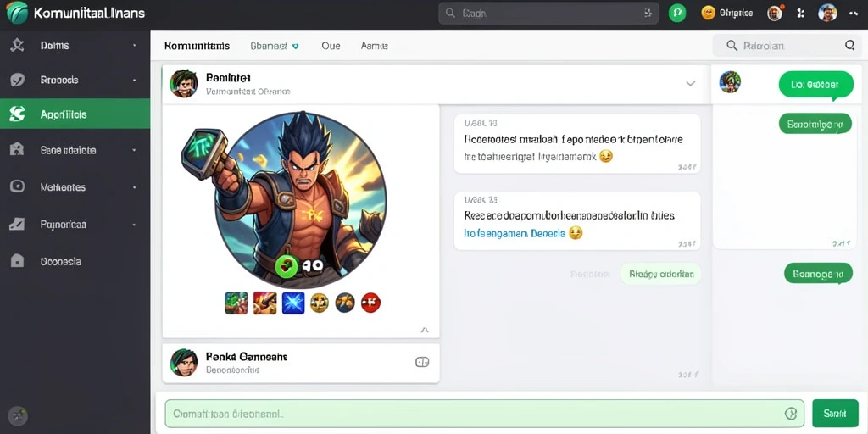The image size is (868, 434).
Task: Open Melfentes in the sidebar
Action: 75,187
